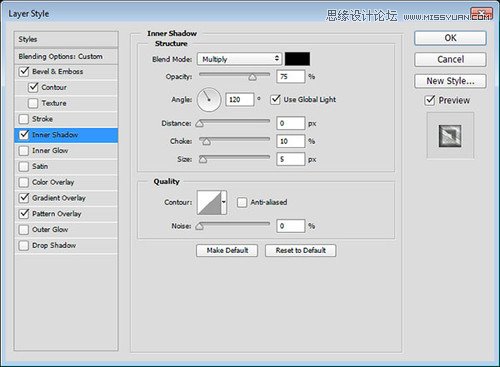
Task: Enable the Anti-aliased checkbox
Action: (x=242, y=202)
